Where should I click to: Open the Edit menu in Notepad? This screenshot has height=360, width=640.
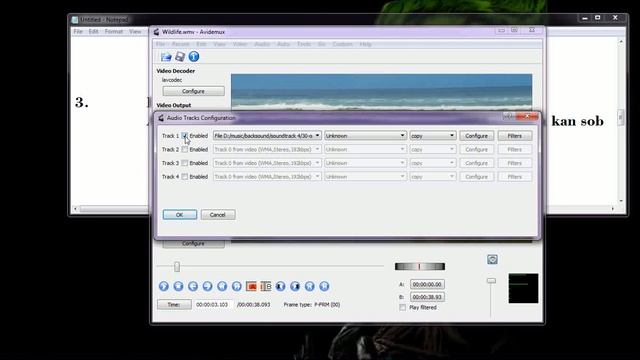(93, 31)
